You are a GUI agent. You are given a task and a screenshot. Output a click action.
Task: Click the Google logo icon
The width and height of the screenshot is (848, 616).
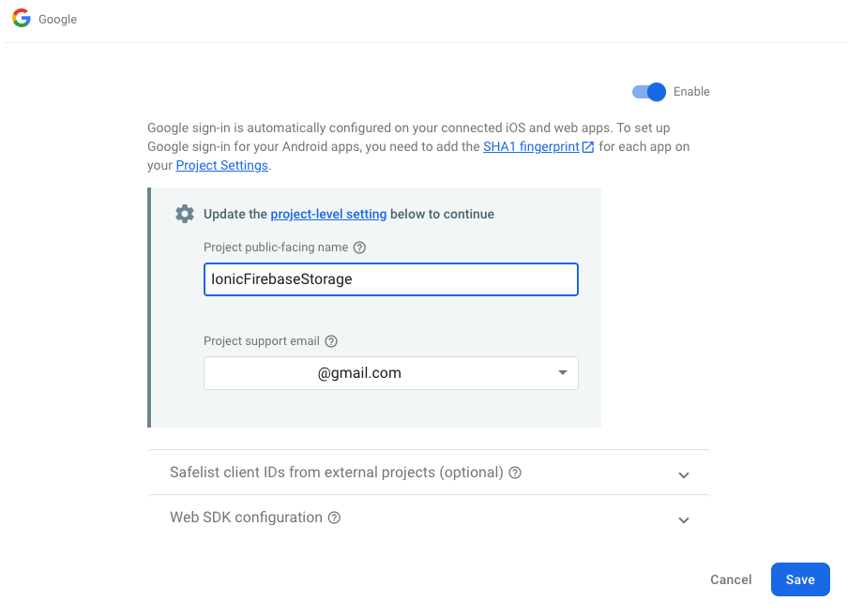21,19
